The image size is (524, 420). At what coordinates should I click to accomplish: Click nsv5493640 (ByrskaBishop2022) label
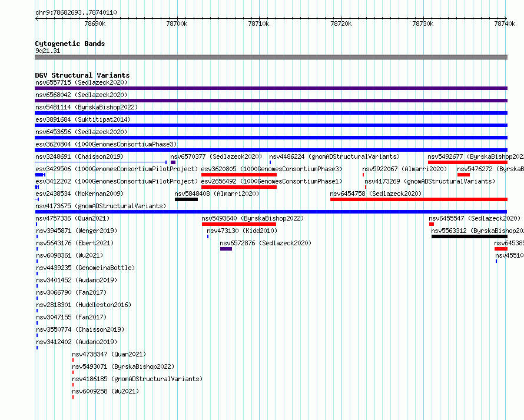coord(253,218)
